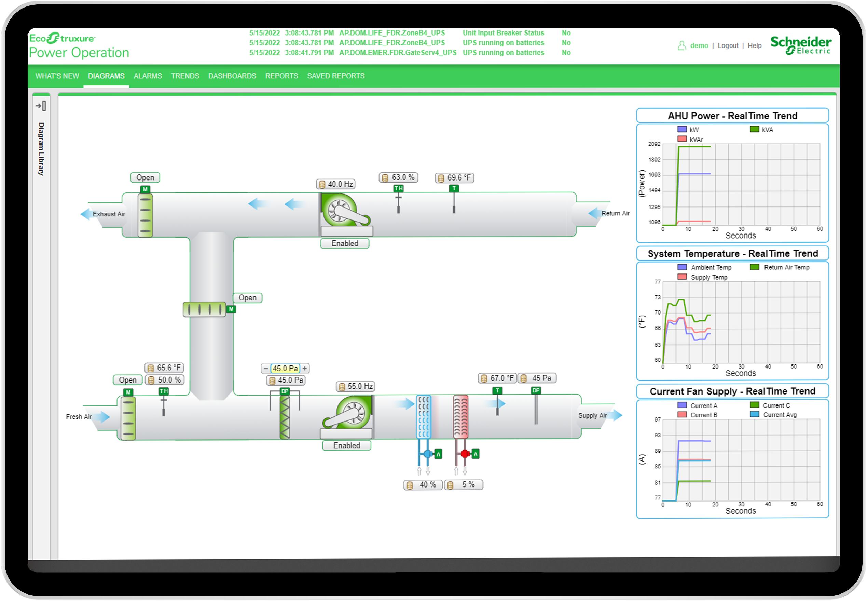Click the red heating valve
868x601 pixels.
[465, 454]
